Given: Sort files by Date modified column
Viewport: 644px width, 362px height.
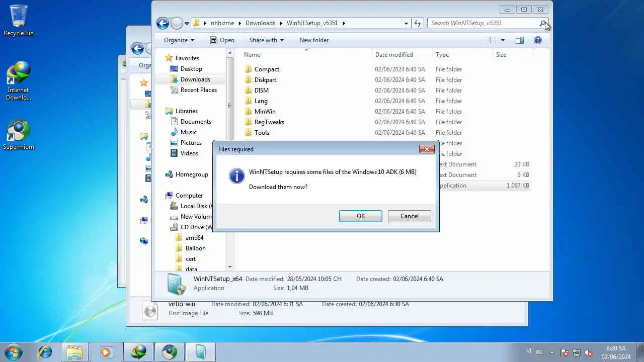Looking at the screenshot, I should tap(402, 55).
